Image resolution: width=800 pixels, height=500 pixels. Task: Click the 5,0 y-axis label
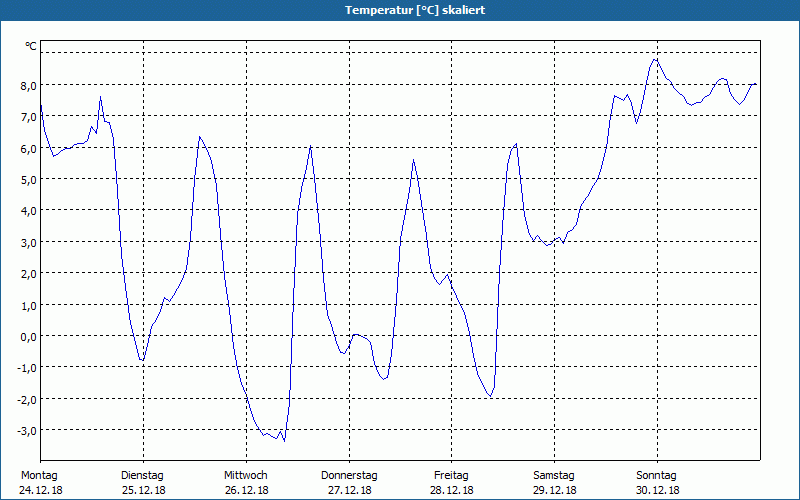coord(28,180)
